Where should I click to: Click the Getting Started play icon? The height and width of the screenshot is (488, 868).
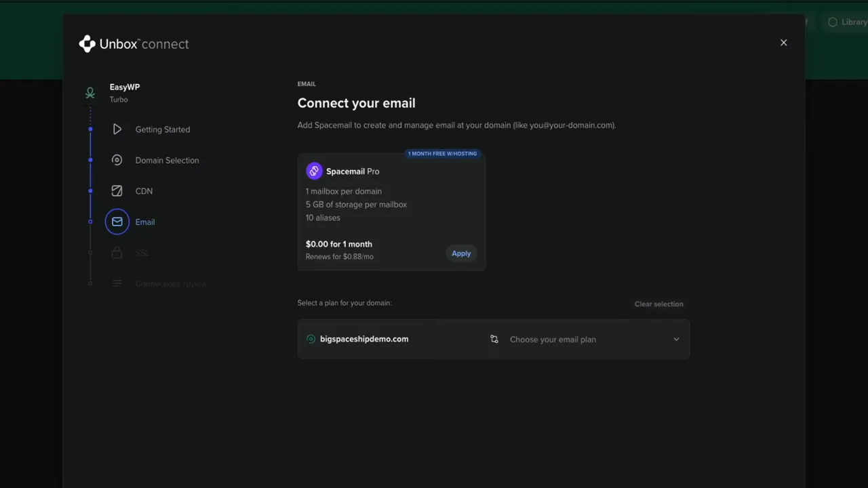pyautogui.click(x=117, y=129)
